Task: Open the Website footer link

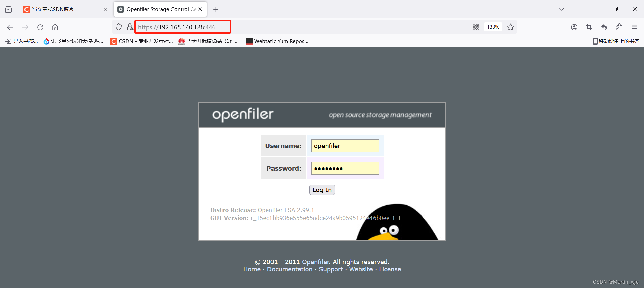Action: pos(361,269)
